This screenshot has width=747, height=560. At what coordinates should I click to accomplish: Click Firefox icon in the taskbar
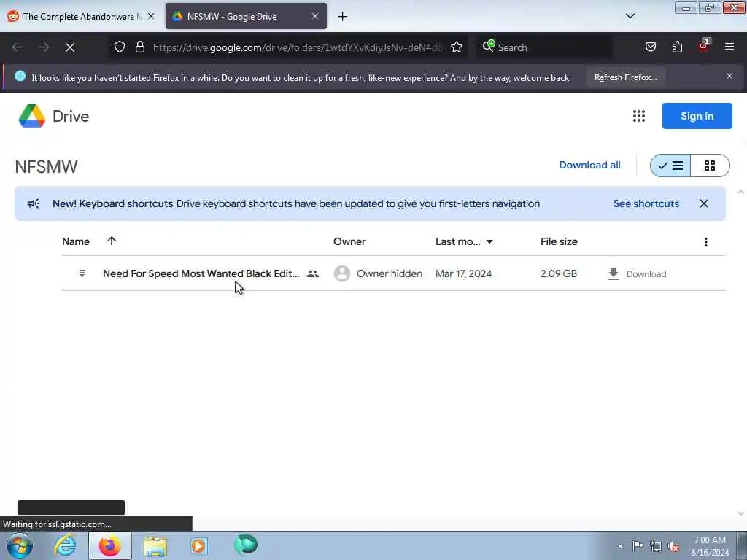[109, 545]
